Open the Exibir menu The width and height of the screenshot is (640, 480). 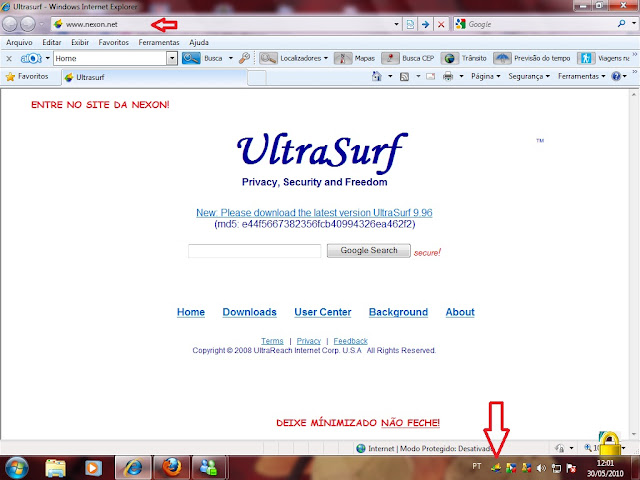(x=80, y=42)
